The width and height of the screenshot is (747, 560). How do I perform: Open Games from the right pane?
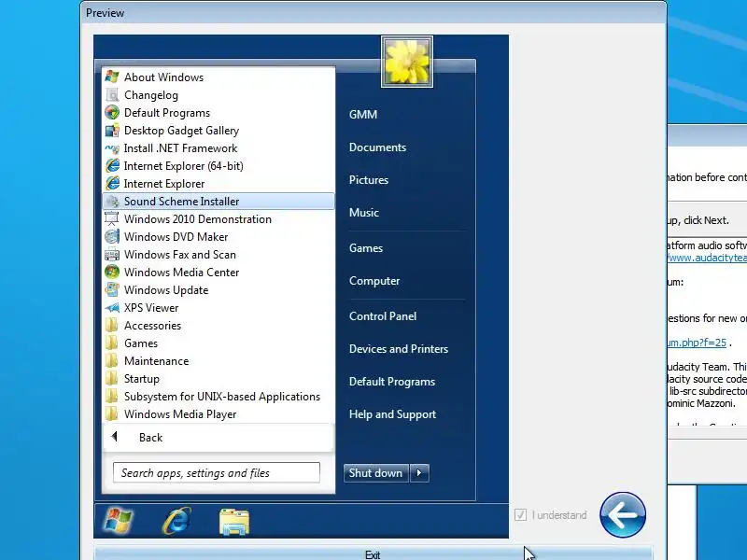(x=365, y=248)
